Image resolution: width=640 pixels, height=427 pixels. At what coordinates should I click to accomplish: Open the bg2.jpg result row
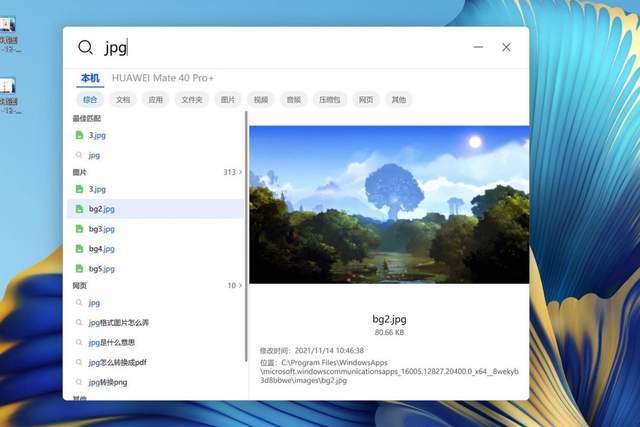coord(155,209)
